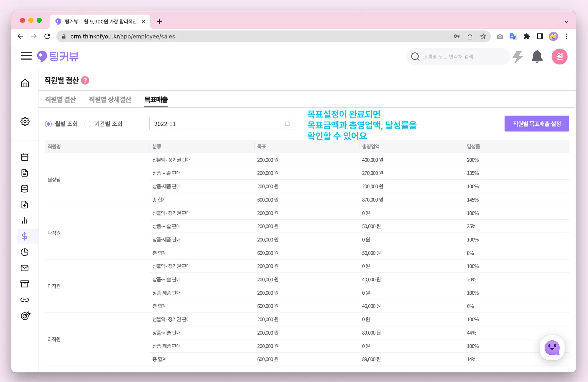Toggle the hamburger menu sidebar
The image size is (588, 382).
point(26,56)
